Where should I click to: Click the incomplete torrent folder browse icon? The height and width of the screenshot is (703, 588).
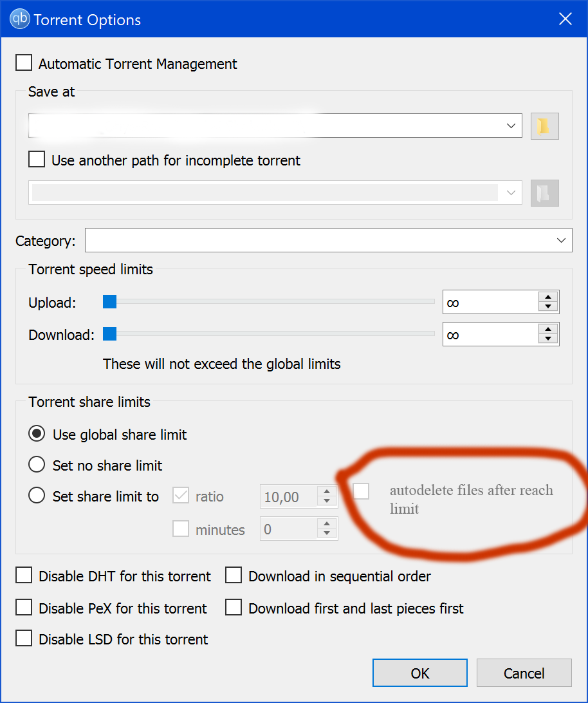tap(544, 192)
